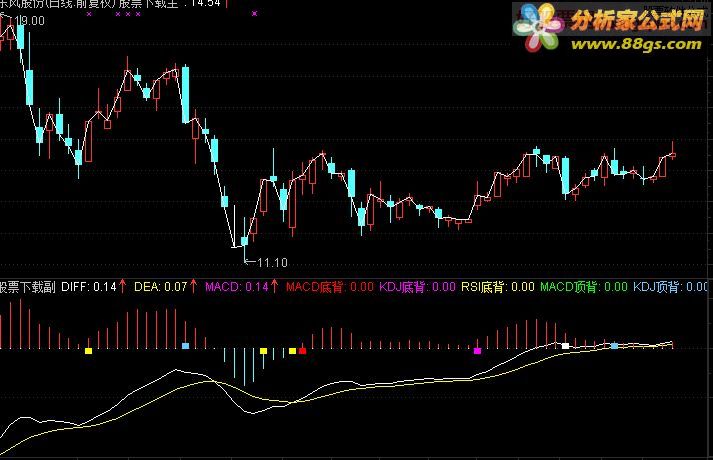This screenshot has width=713, height=460.
Task: Click the MACD底背: 0.00 label
Action: (330, 287)
